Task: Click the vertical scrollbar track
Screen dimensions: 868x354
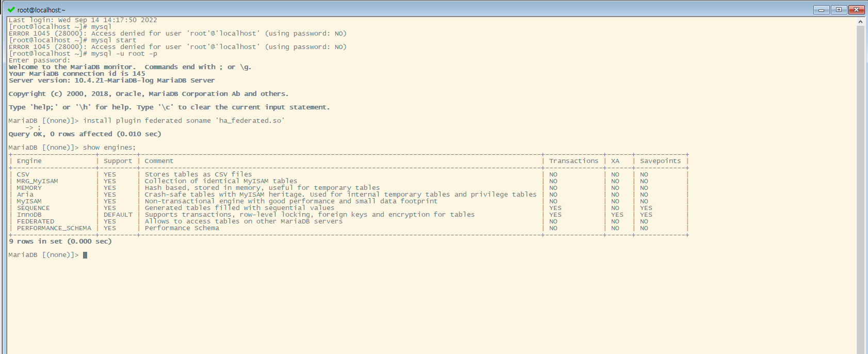Action: (860, 190)
